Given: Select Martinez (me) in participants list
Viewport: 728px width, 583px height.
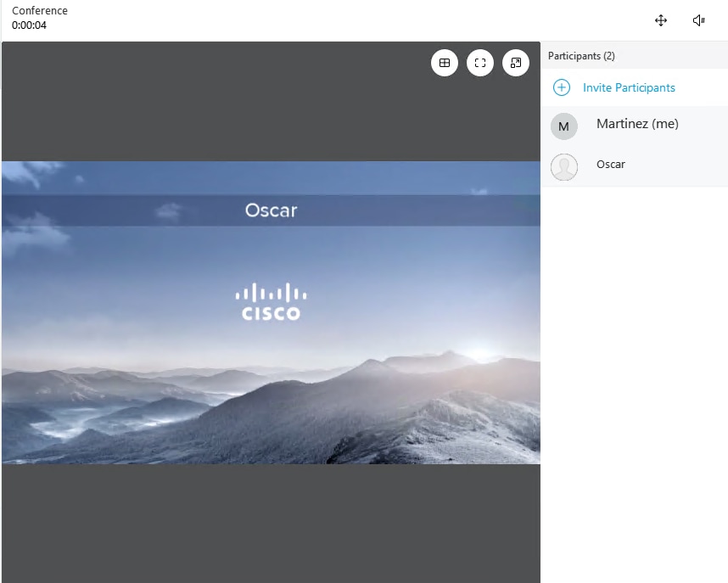Looking at the screenshot, I should [x=635, y=126].
